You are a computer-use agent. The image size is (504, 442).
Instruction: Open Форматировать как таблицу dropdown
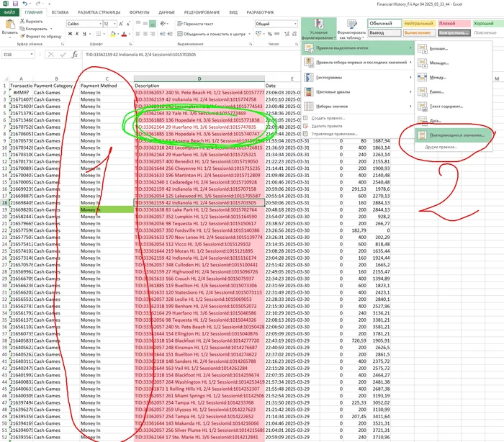coord(351,30)
